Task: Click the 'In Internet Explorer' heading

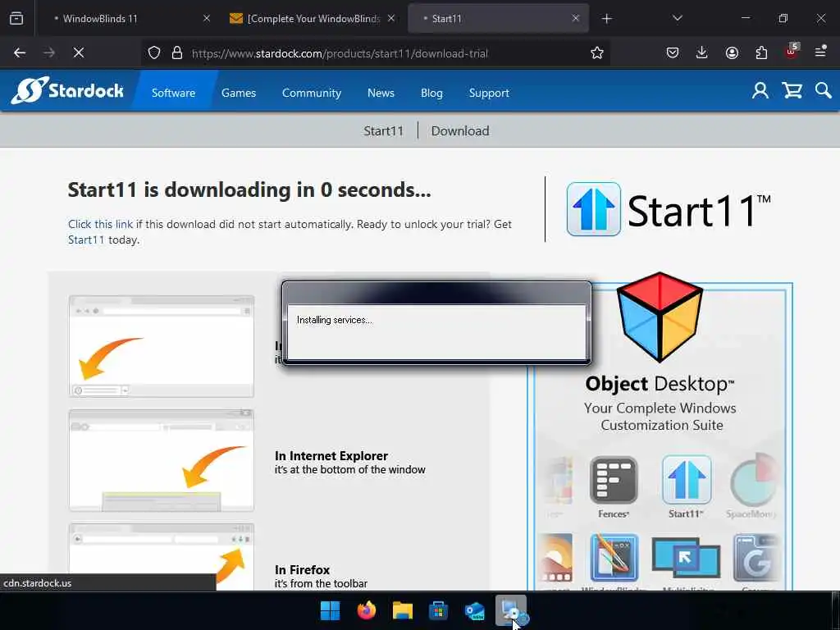Action: coord(331,456)
